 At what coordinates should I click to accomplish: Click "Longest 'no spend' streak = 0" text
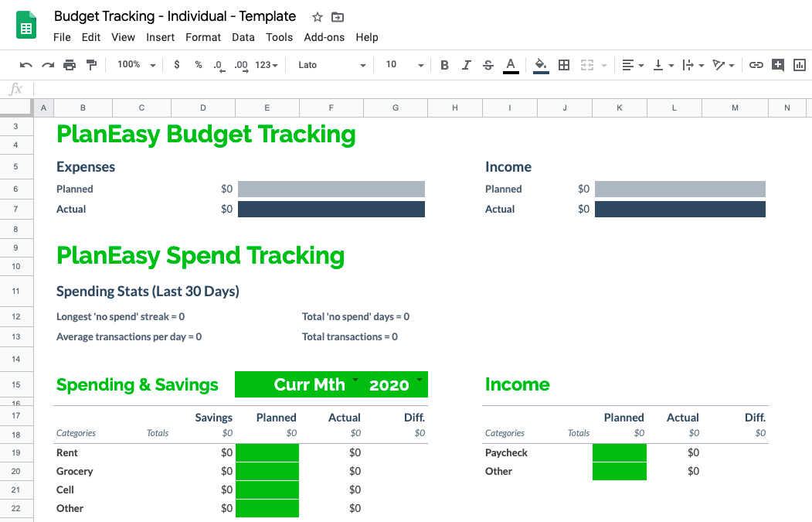coord(121,317)
